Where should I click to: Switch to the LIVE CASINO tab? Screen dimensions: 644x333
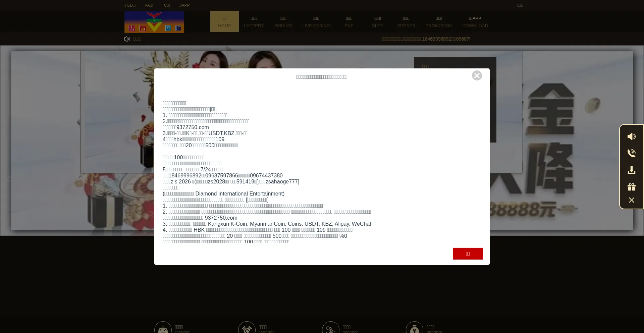coord(316,21)
